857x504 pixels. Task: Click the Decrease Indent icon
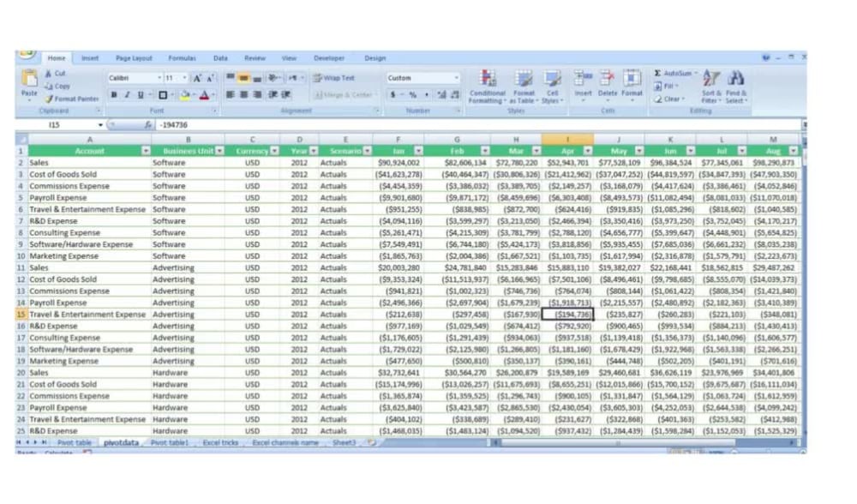(273, 95)
